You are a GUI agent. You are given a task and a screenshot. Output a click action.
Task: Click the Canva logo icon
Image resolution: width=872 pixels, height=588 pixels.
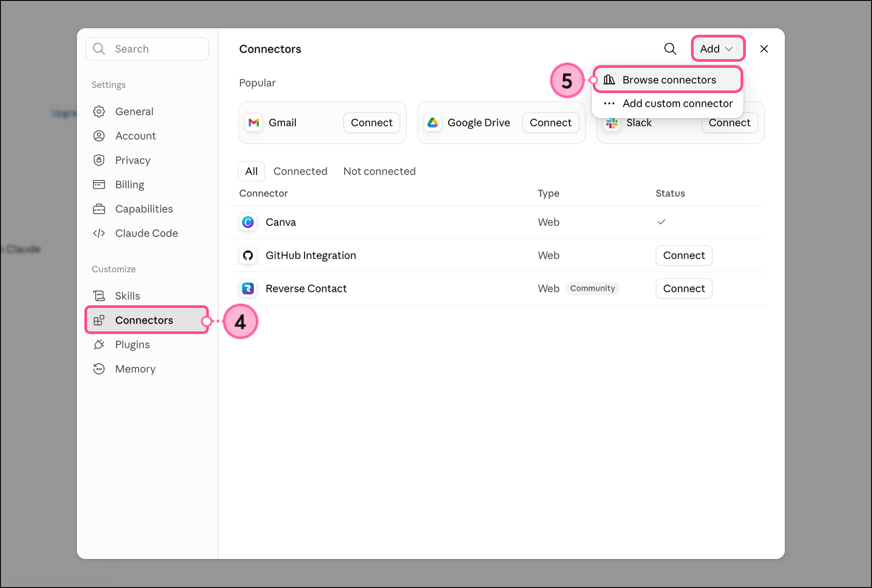[248, 222]
